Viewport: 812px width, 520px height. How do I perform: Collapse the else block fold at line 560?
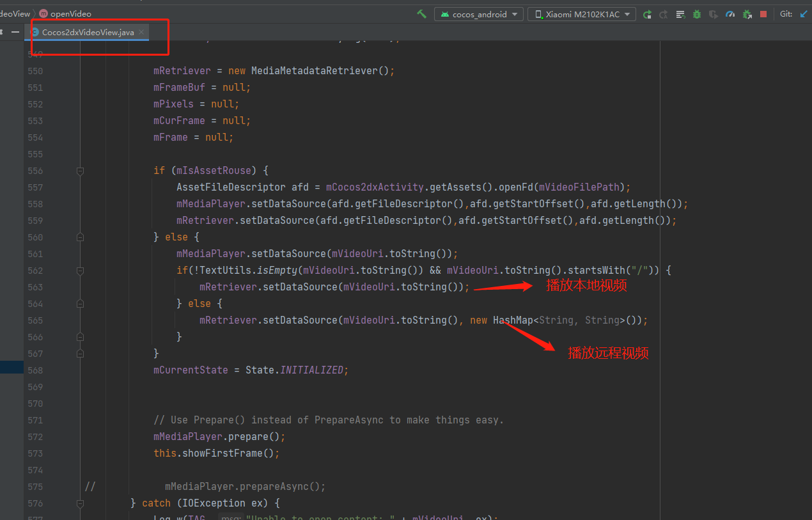coord(80,237)
